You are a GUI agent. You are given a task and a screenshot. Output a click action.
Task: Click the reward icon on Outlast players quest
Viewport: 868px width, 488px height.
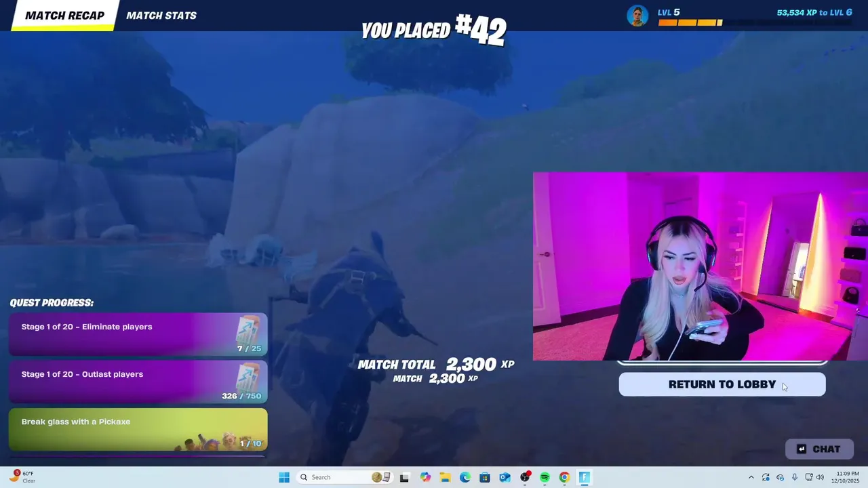pyautogui.click(x=248, y=378)
